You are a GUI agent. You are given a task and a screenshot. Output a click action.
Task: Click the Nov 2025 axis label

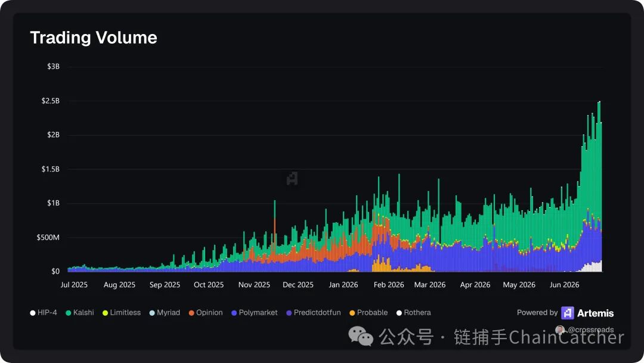point(254,285)
